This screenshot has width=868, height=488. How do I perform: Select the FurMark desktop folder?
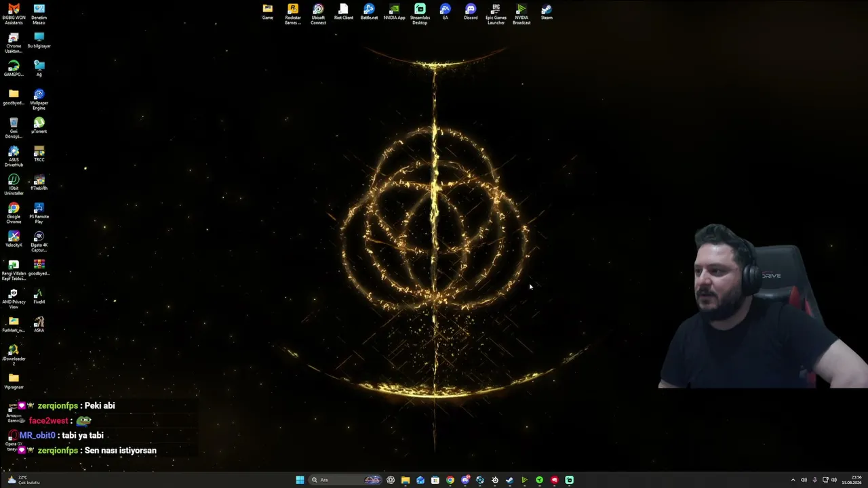(14, 325)
